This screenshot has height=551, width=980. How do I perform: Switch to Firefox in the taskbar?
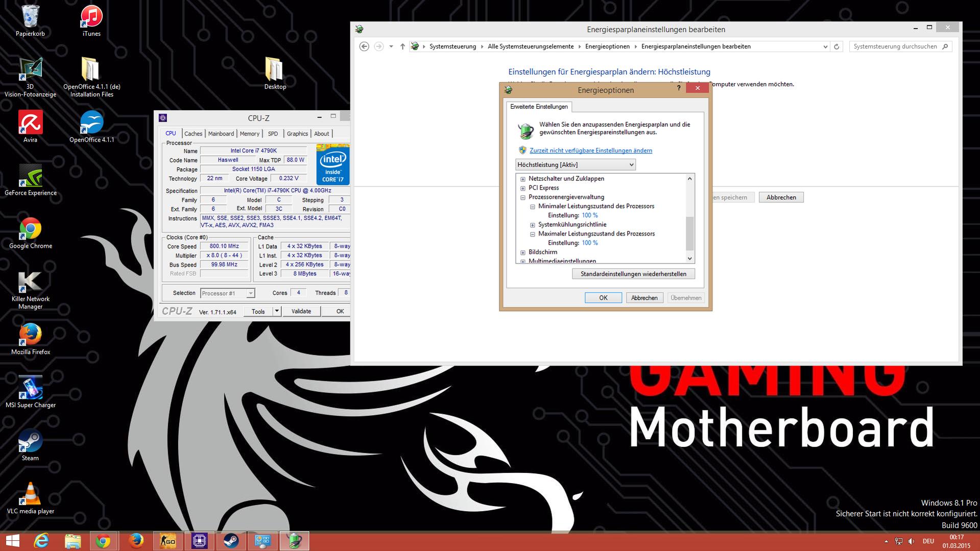click(x=136, y=541)
